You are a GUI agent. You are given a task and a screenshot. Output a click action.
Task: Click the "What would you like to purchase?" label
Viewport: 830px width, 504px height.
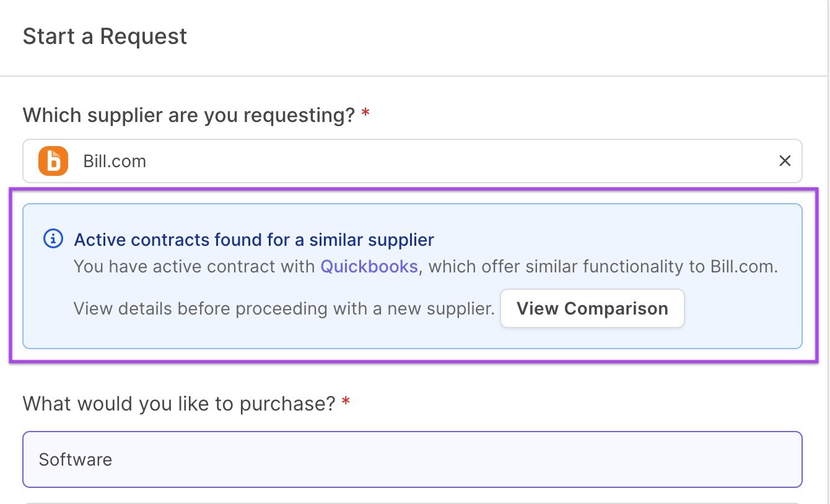click(x=178, y=404)
